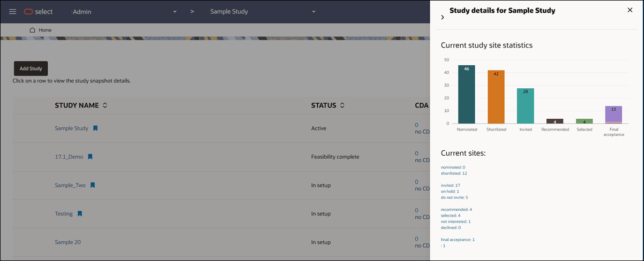
Task: Click the 'shortlisted: 12' site line
Action: 454,173
